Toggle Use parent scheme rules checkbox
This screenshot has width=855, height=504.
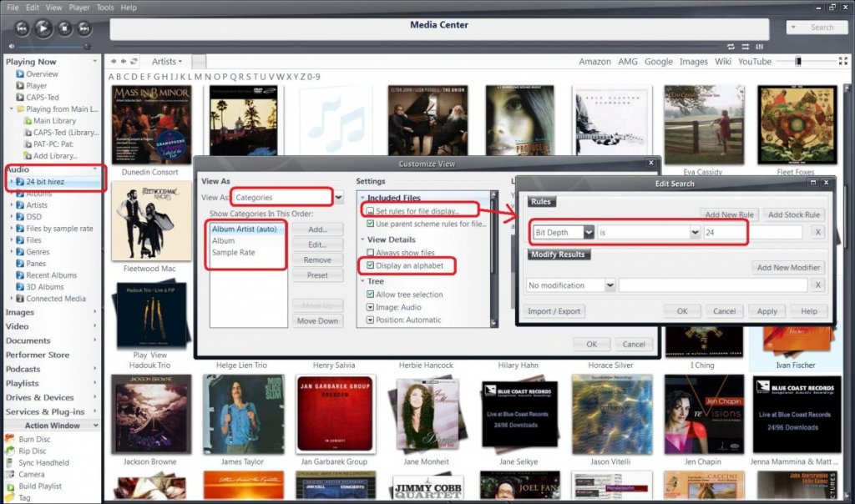[370, 224]
